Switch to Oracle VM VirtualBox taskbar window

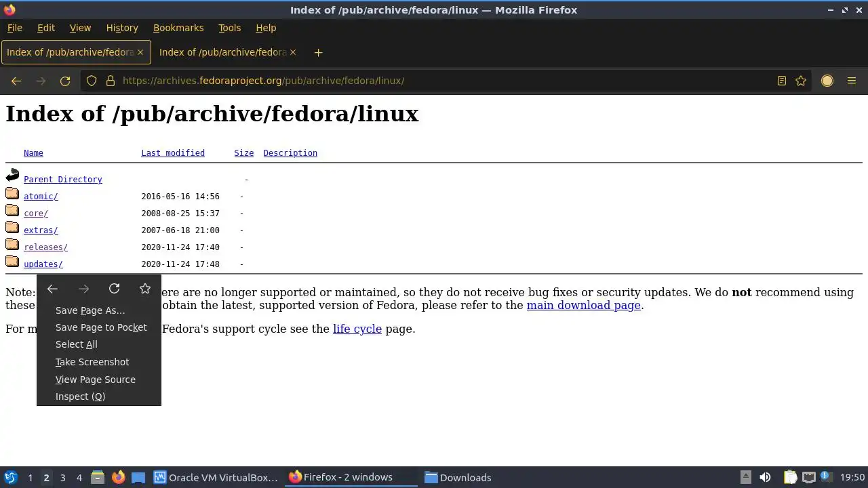[216, 477]
